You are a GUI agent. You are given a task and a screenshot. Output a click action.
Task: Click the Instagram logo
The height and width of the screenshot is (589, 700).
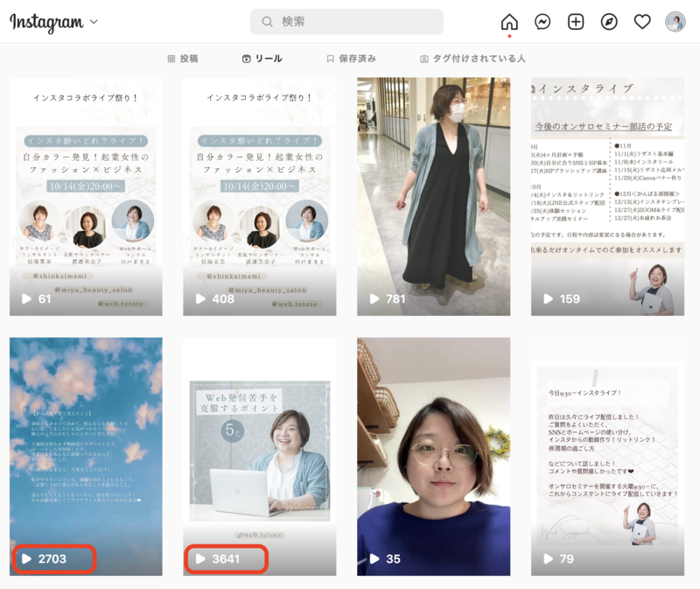coord(46,22)
